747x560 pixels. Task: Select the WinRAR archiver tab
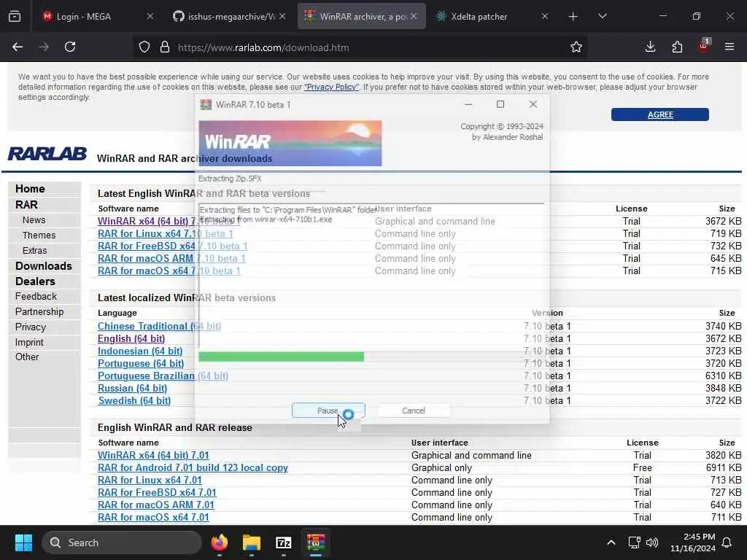(x=362, y=17)
